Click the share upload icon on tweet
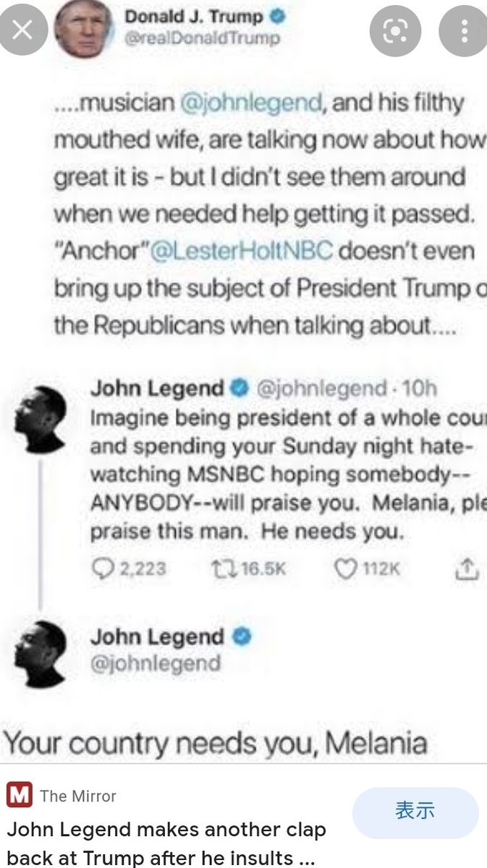Viewport: 487px width, 868px height. [x=467, y=569]
